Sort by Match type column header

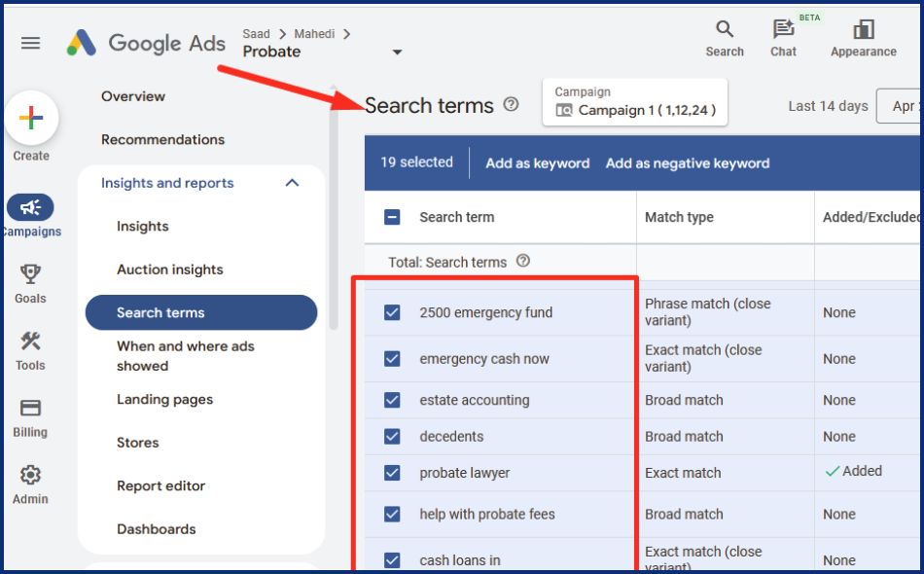[x=679, y=217]
